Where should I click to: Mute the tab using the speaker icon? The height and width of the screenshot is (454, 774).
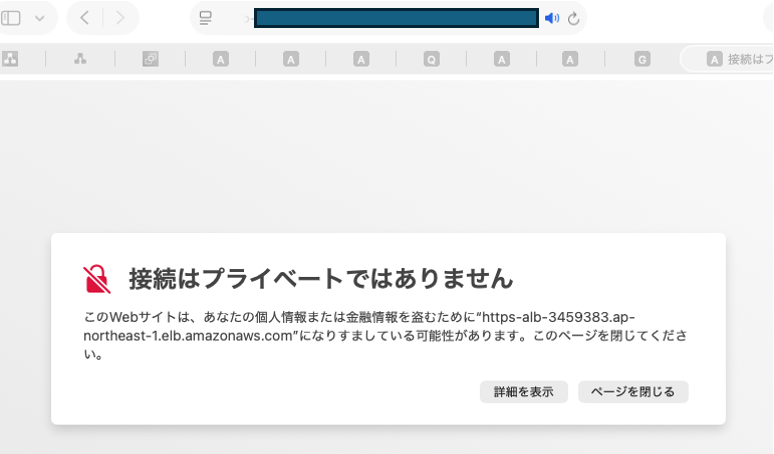click(x=552, y=18)
